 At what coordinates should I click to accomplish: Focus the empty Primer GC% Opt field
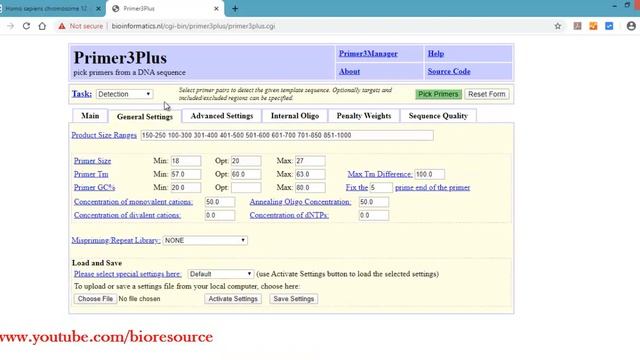(x=246, y=188)
